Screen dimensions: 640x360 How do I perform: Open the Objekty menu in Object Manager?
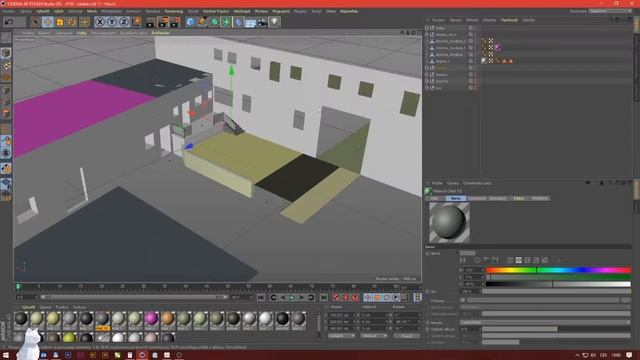point(489,20)
